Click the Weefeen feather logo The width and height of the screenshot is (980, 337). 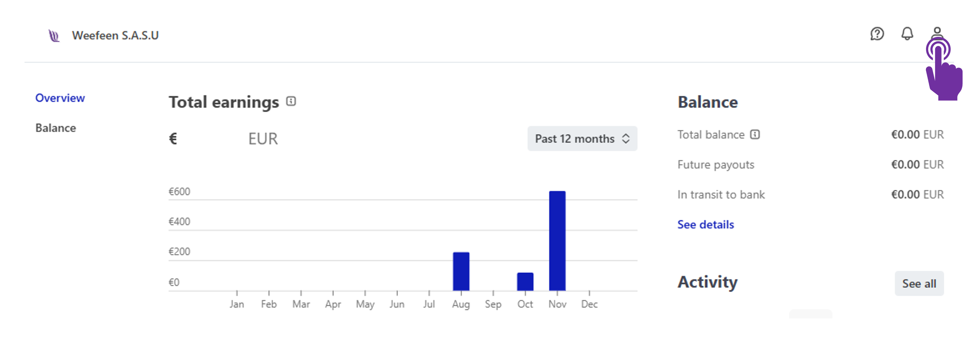tap(54, 36)
